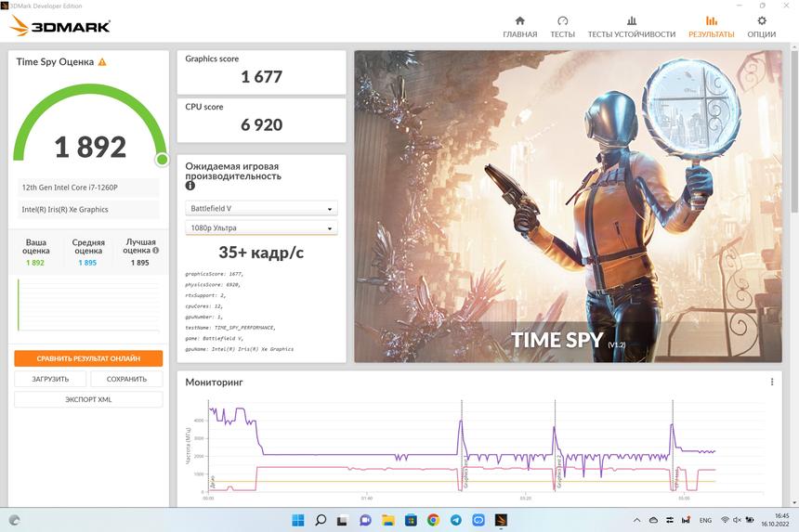
Task: Open Task View in taskbar
Action: (343, 520)
